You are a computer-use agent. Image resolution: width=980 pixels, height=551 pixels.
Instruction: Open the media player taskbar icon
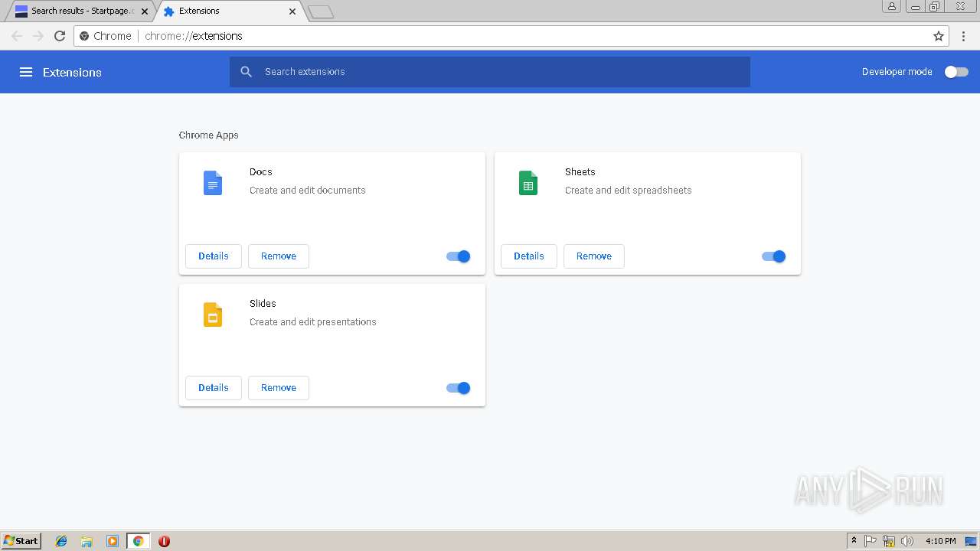(x=113, y=541)
